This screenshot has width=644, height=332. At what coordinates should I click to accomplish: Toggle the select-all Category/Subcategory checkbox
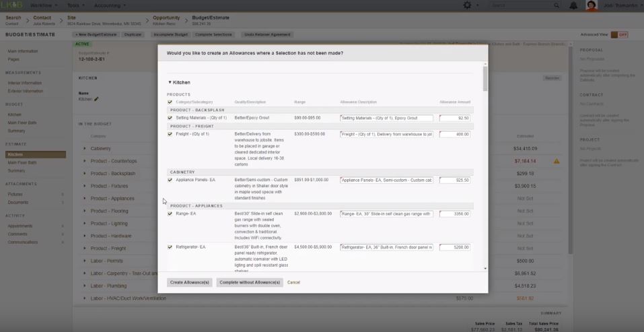click(x=170, y=102)
